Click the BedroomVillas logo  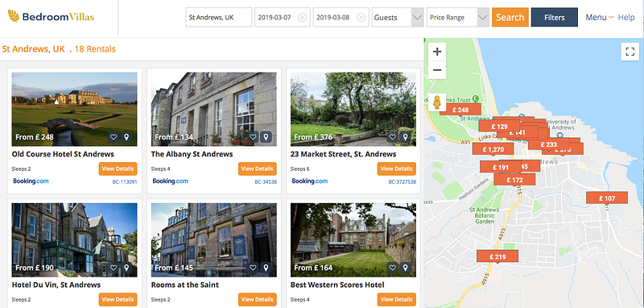click(51, 16)
